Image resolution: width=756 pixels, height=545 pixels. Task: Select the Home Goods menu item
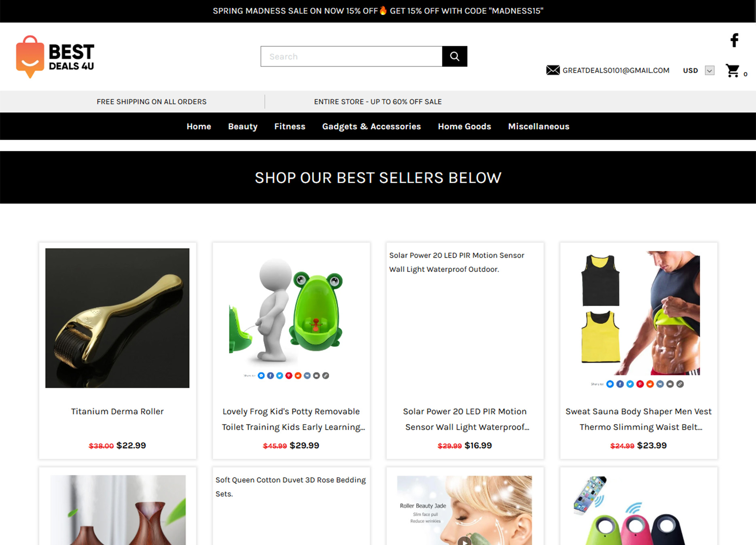pos(464,126)
